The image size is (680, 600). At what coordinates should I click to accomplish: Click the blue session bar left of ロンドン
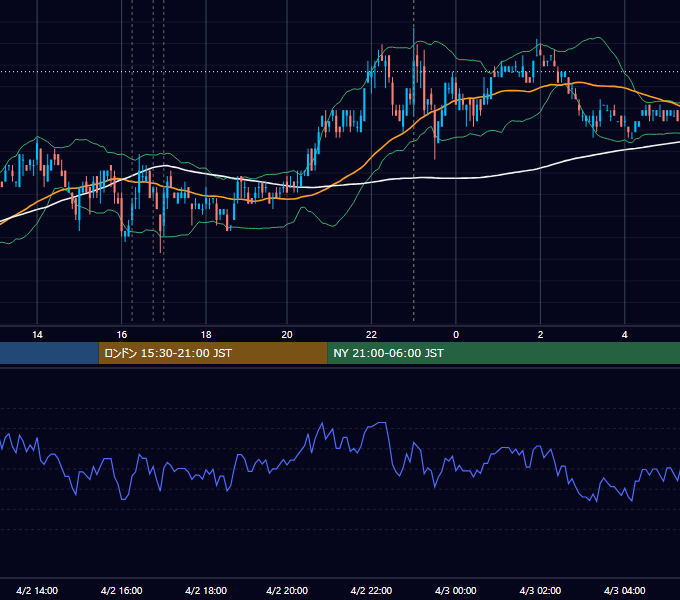coord(49,353)
